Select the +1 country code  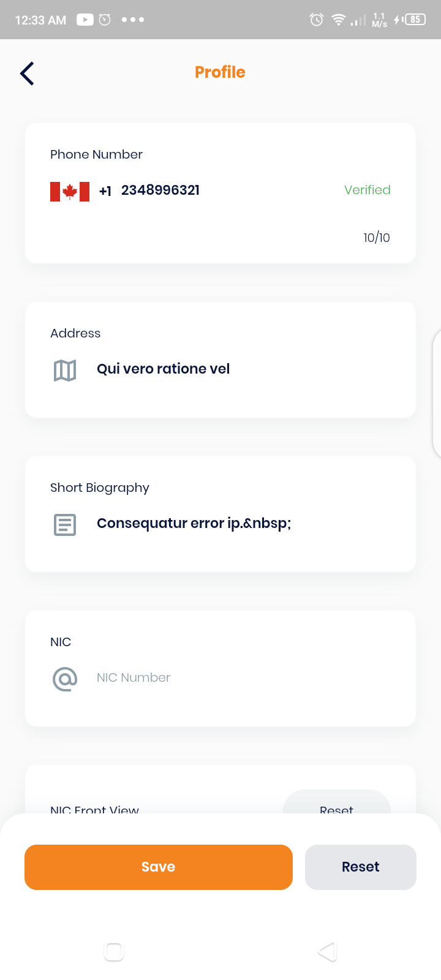(x=105, y=191)
